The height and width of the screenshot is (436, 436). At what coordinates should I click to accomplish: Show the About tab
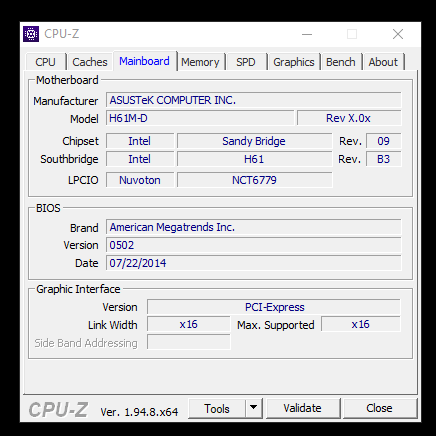(383, 62)
